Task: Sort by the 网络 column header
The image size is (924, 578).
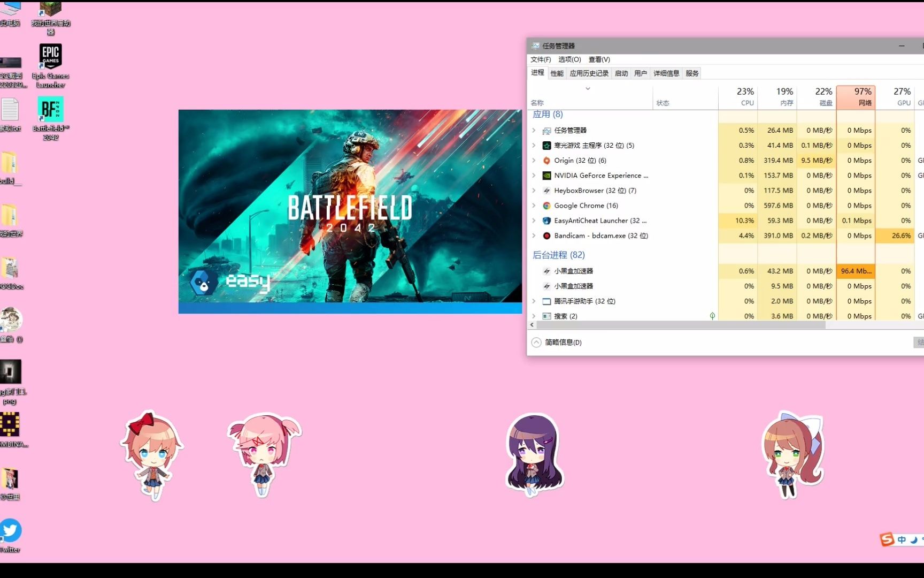Action: point(856,97)
